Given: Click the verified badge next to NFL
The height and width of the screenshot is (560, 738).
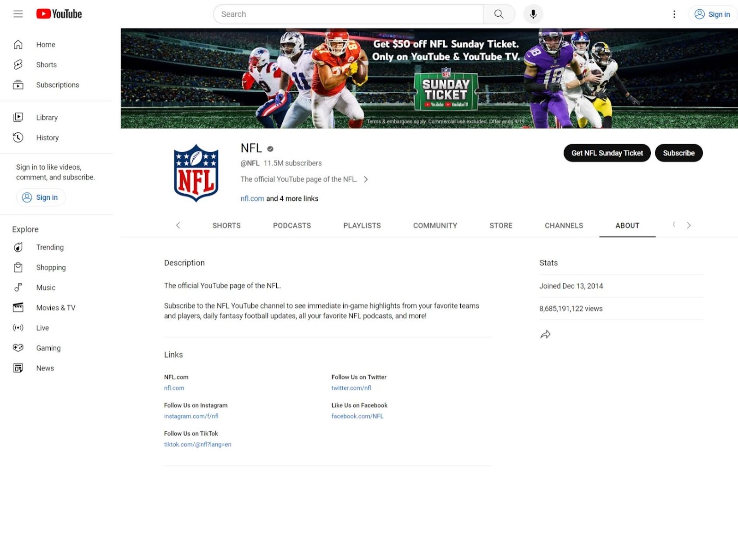Looking at the screenshot, I should (270, 149).
